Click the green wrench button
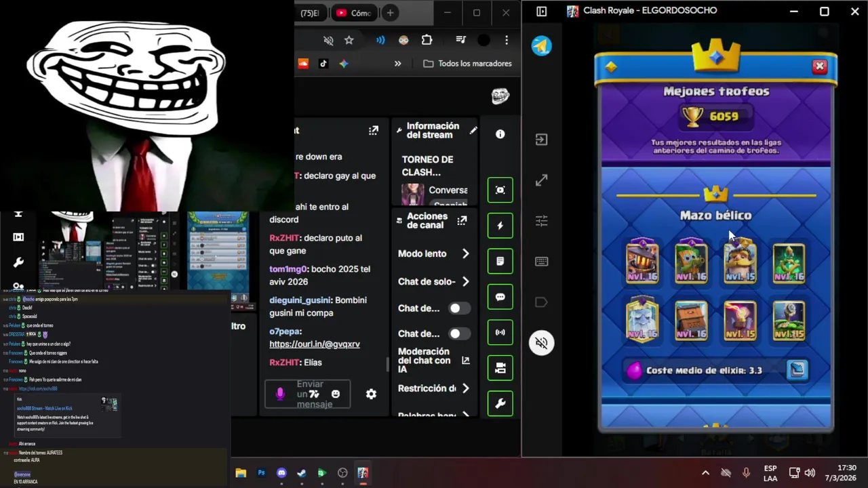The height and width of the screenshot is (488, 868). click(500, 403)
